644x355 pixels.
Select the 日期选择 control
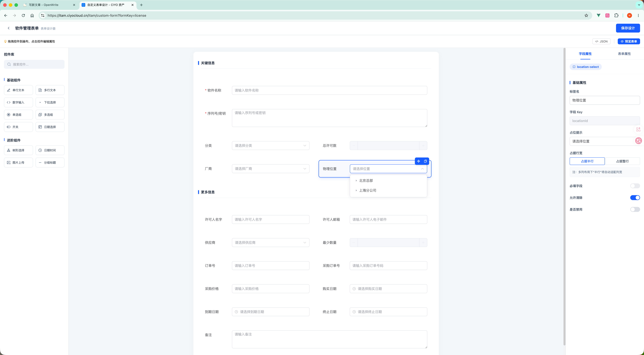50,127
